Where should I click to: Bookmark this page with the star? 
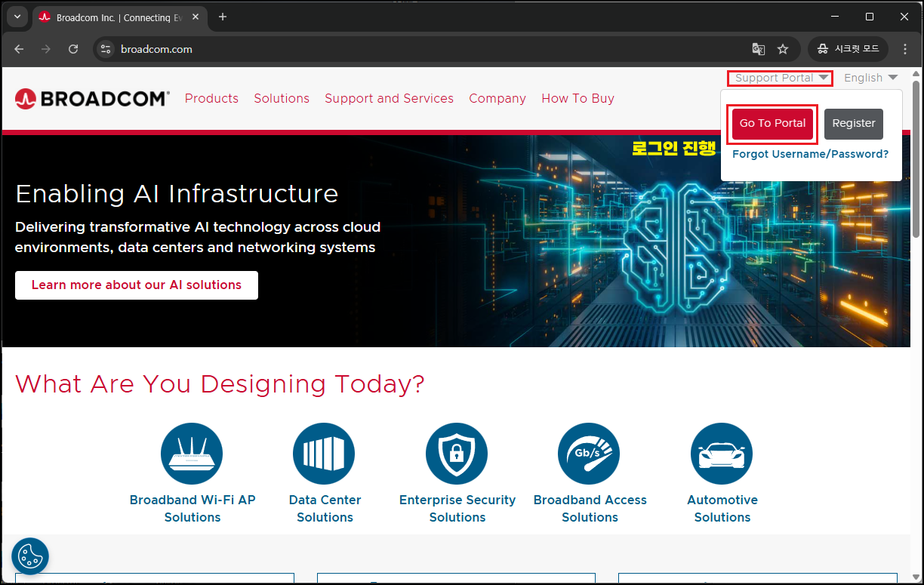pyautogui.click(x=783, y=49)
